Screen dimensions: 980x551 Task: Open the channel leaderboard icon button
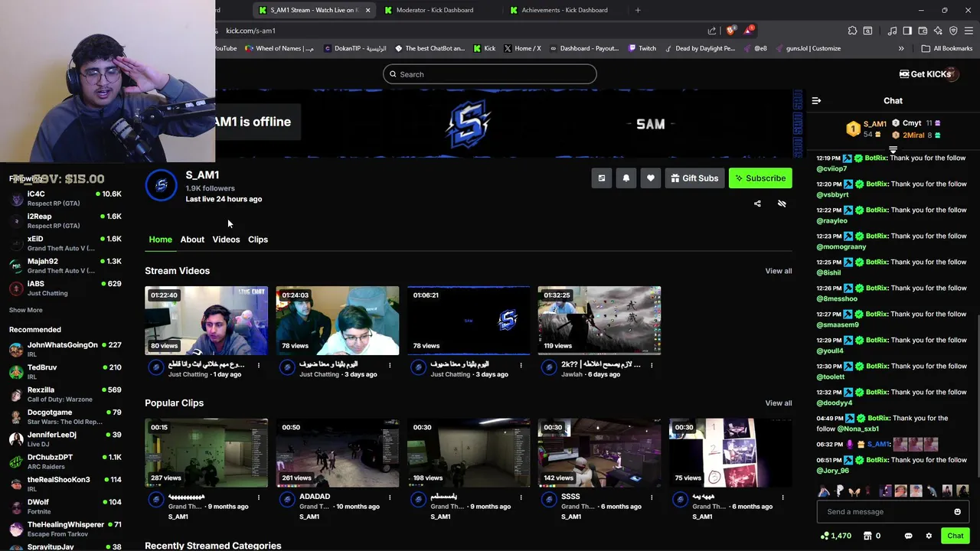(601, 178)
